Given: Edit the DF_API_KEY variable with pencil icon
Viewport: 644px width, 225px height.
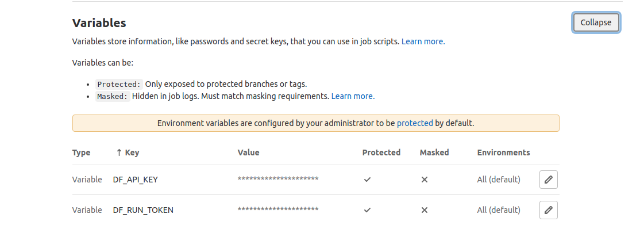Looking at the screenshot, I should point(548,180).
